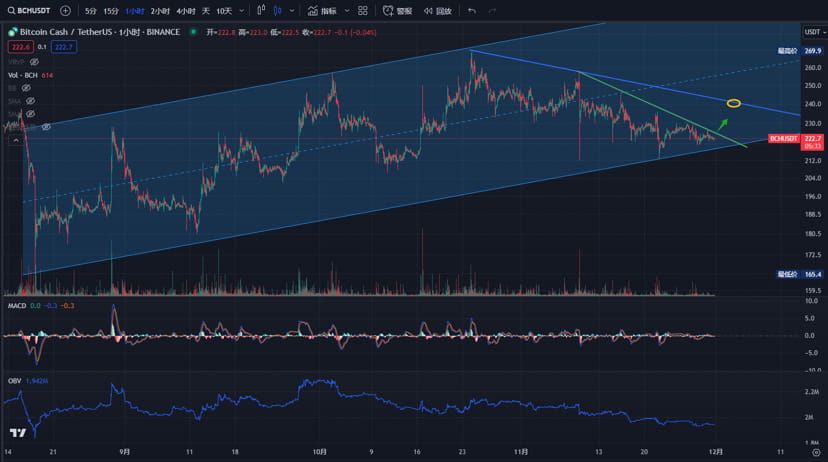The height and width of the screenshot is (462, 828).
Task: Toggle eye icon of the lowest legend indicator
Action: tap(46, 127)
